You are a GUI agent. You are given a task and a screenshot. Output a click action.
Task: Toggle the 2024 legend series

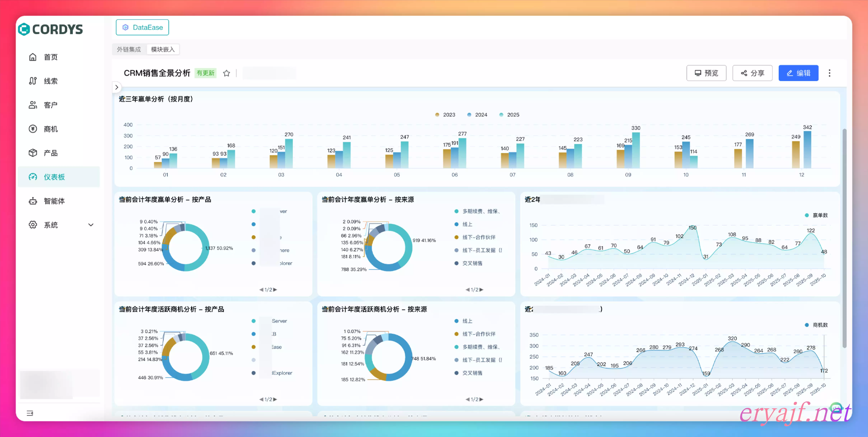click(x=477, y=115)
